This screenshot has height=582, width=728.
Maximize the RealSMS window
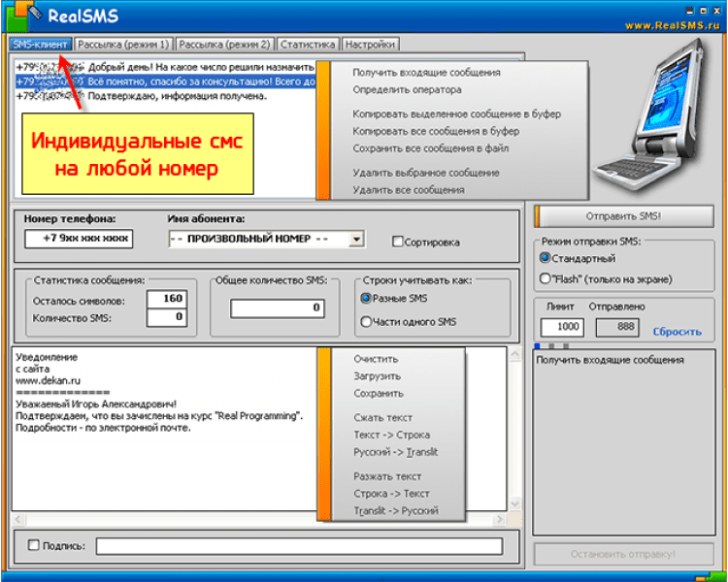click(703, 11)
